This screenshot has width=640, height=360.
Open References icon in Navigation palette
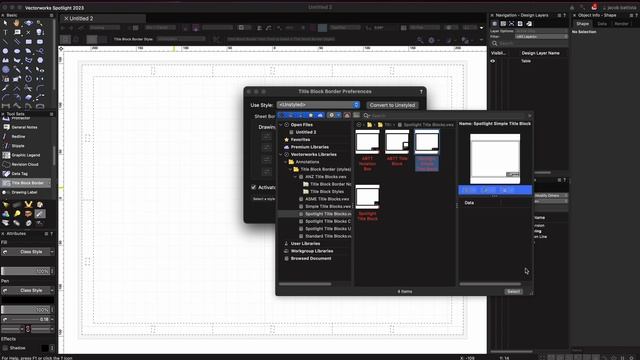[x=529, y=24]
